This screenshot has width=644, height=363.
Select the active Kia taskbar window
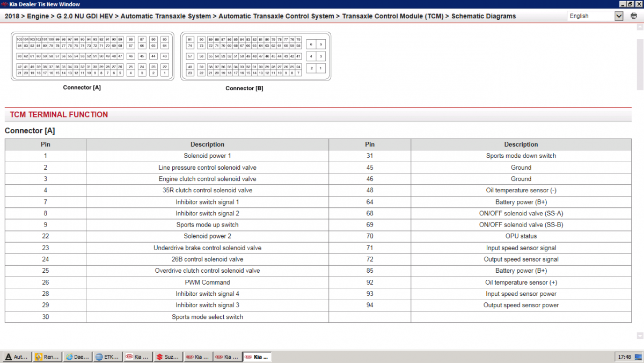coord(258,357)
